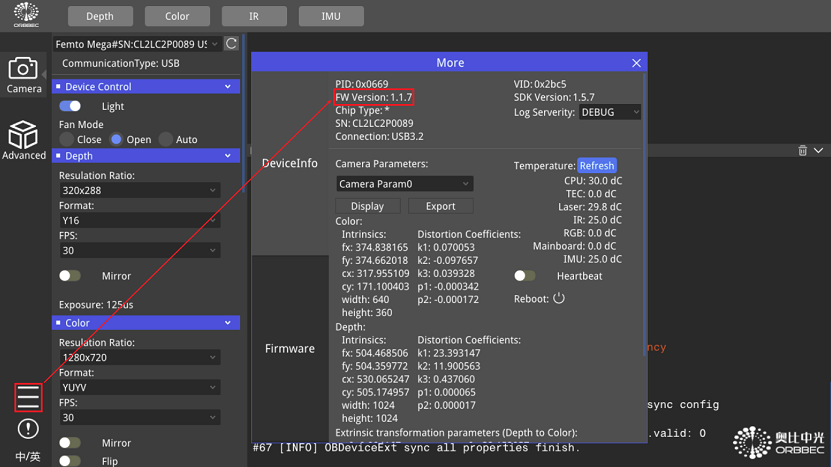831x467 pixels.
Task: Select Auto fan mode
Action: pyautogui.click(x=166, y=139)
